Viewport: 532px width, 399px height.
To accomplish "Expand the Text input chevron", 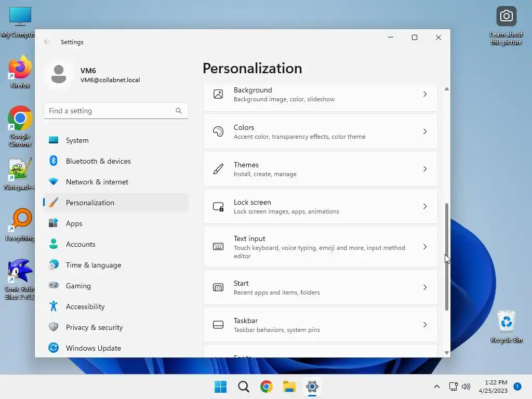I will 425,247.
